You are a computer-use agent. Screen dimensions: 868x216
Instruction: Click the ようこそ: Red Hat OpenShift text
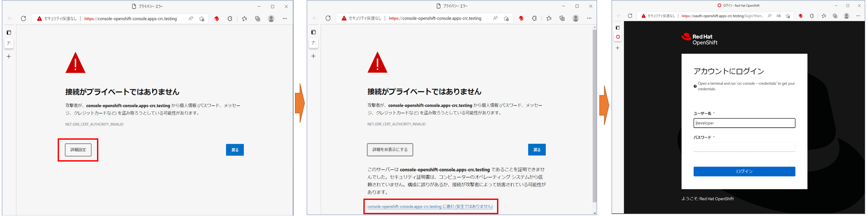(708, 199)
